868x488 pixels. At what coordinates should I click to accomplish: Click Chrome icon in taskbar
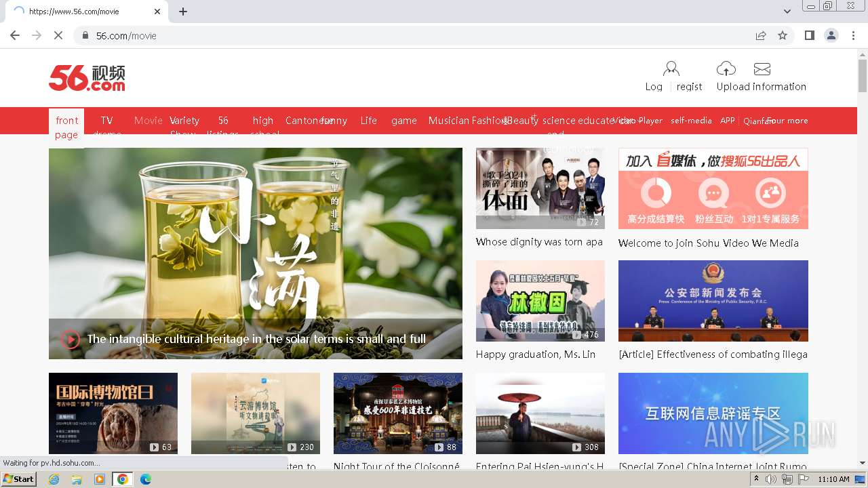point(123,479)
